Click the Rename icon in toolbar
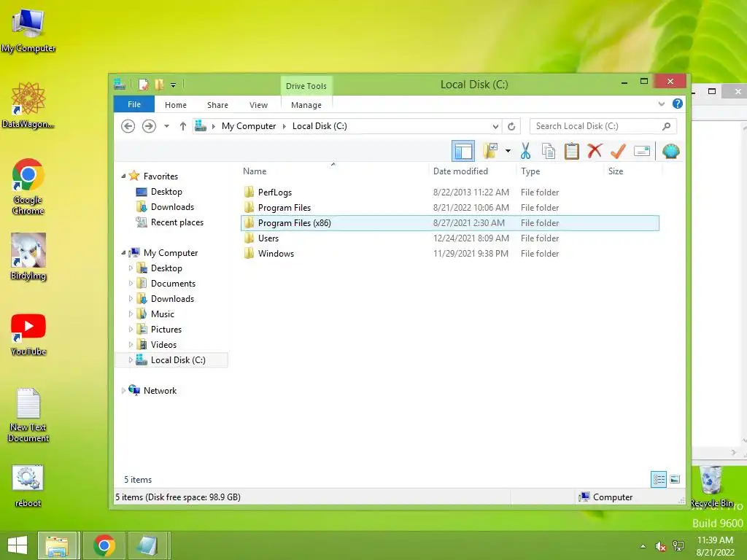 [x=642, y=152]
